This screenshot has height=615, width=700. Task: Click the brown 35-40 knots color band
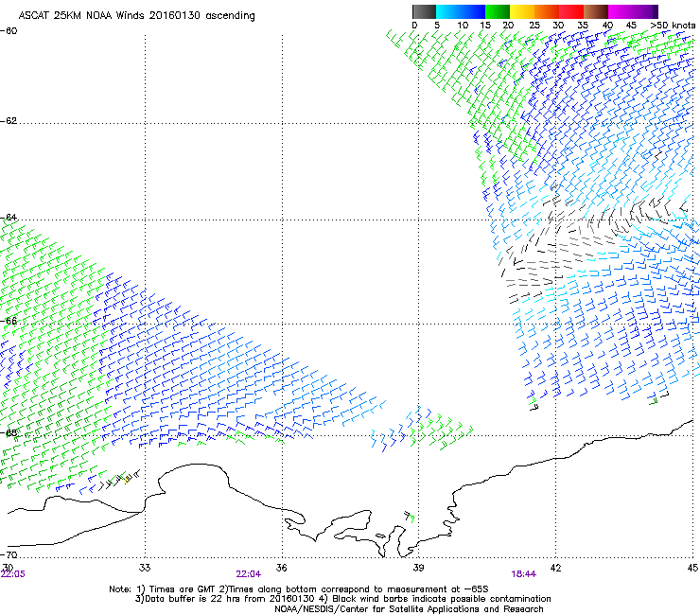tap(596, 11)
